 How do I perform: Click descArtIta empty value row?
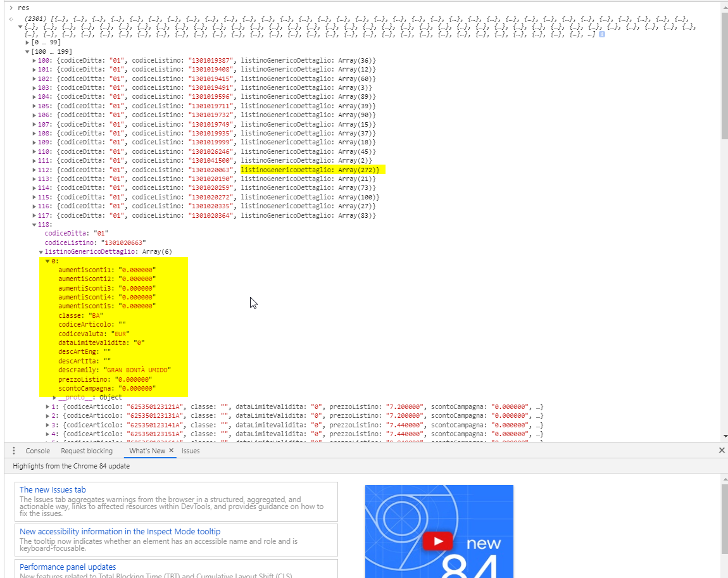point(84,361)
